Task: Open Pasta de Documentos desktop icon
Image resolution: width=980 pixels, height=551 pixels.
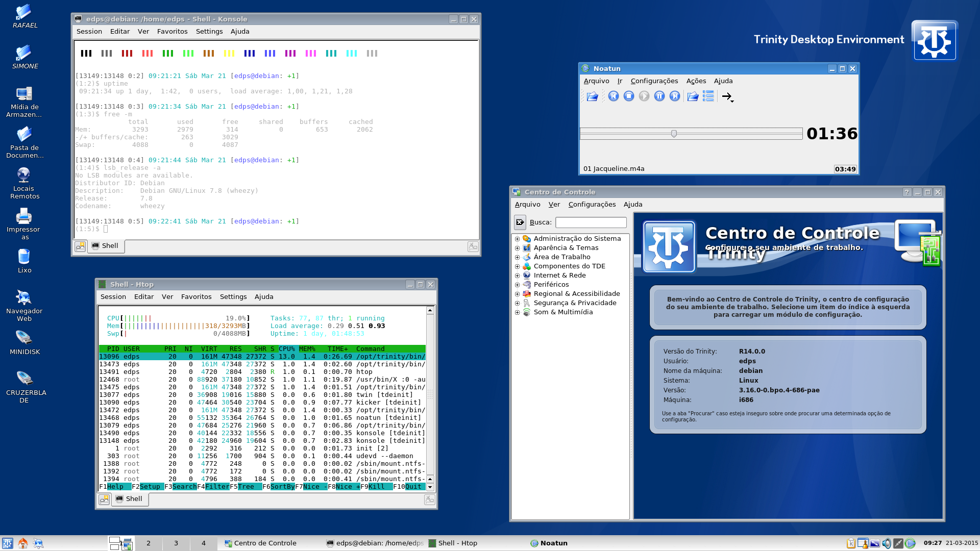Action: pos(24,143)
